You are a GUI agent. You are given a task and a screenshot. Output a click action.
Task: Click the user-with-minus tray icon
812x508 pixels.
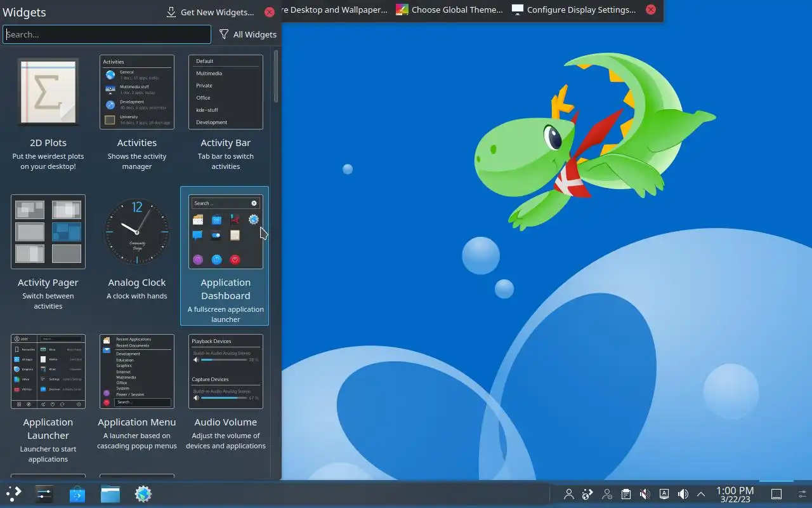click(607, 494)
